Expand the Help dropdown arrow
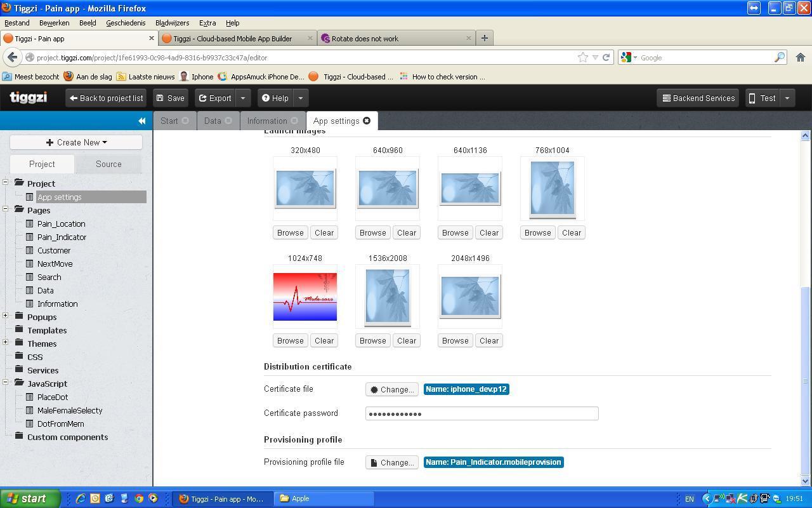Viewport: 812px width, 508px height. 301,98
